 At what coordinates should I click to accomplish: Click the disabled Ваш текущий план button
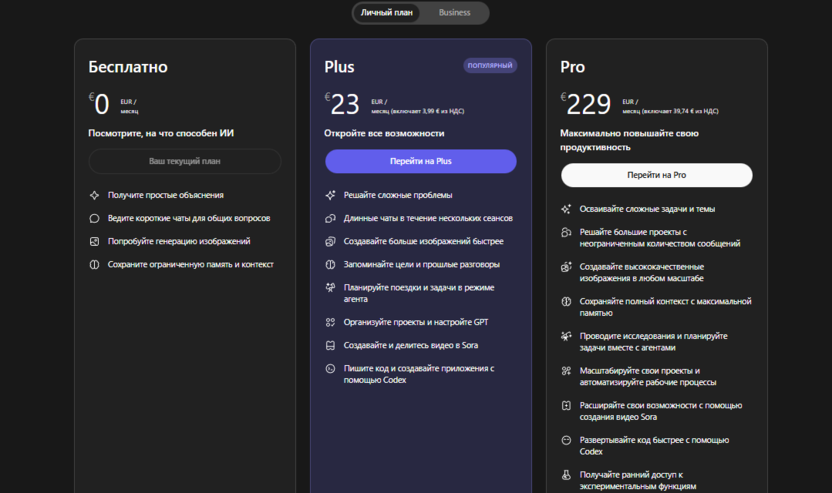[185, 161]
